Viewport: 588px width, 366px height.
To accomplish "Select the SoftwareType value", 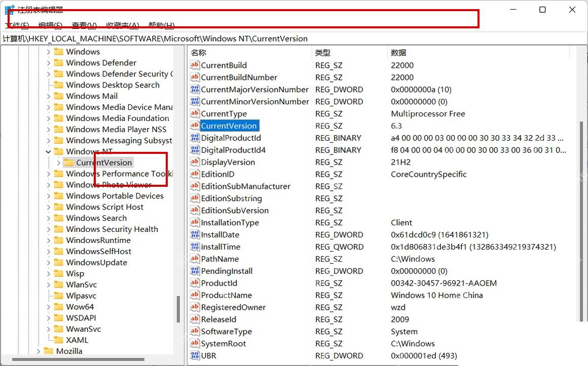I will coord(227,331).
